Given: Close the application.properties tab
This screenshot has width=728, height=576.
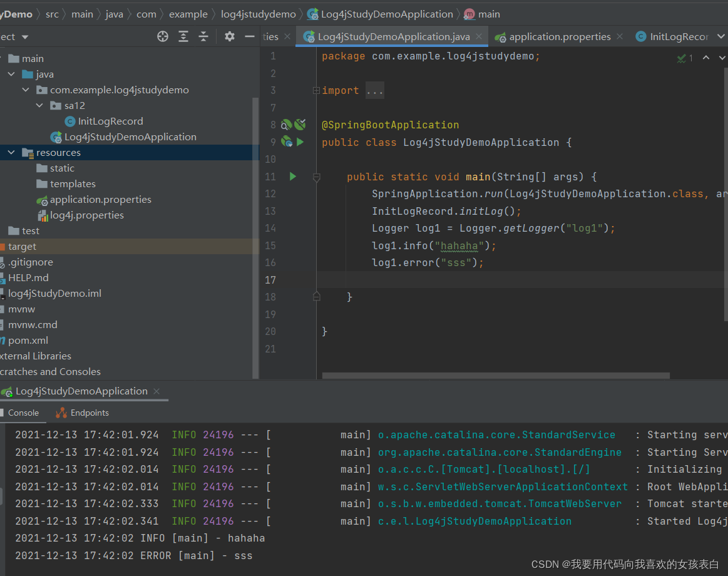Looking at the screenshot, I should [619, 36].
